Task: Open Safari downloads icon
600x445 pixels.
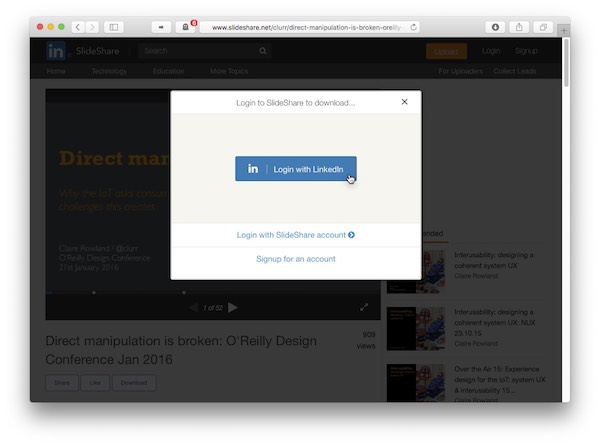Action: pyautogui.click(x=495, y=27)
